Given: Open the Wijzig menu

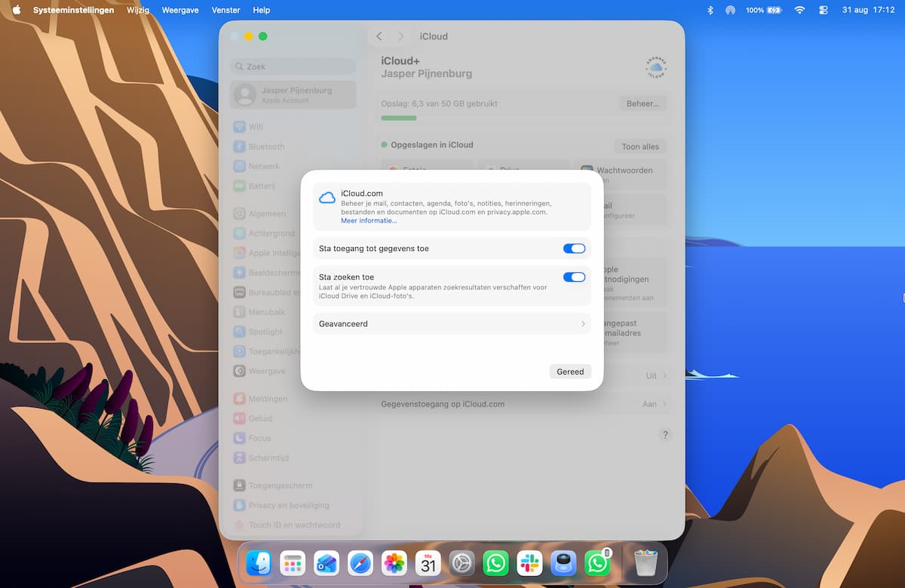Looking at the screenshot, I should click(x=138, y=11).
